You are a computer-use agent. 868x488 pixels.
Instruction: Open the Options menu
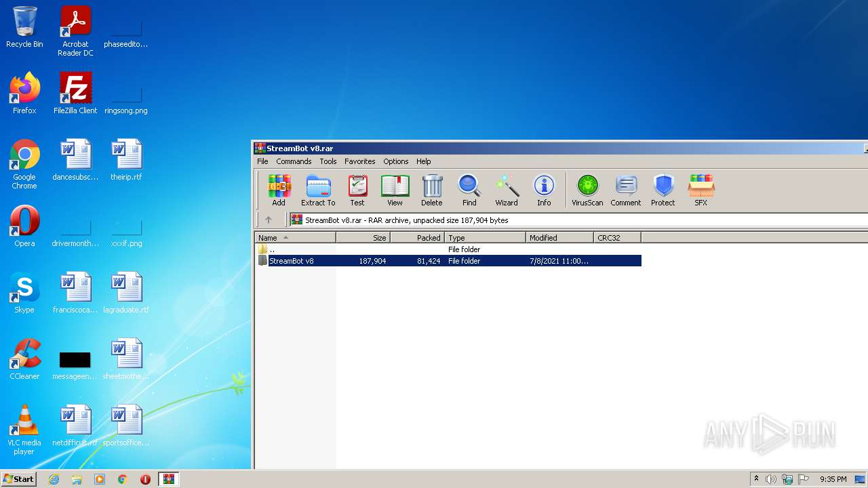396,161
